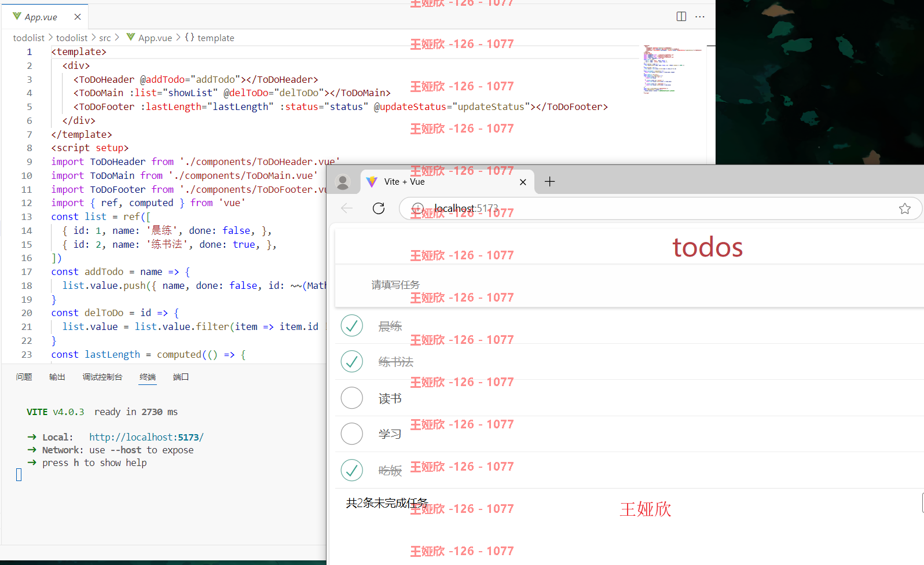
Task: Switch to the 终端 panel tab
Action: point(148,377)
